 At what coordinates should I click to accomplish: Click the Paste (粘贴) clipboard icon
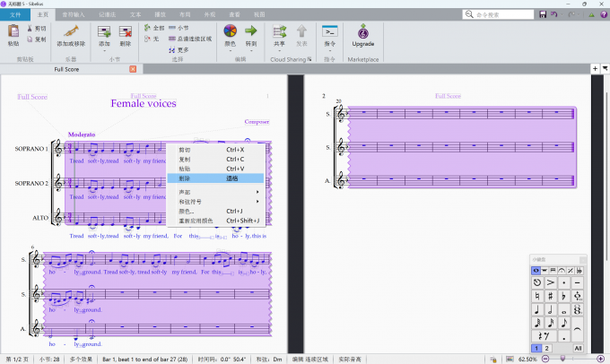click(x=13, y=31)
